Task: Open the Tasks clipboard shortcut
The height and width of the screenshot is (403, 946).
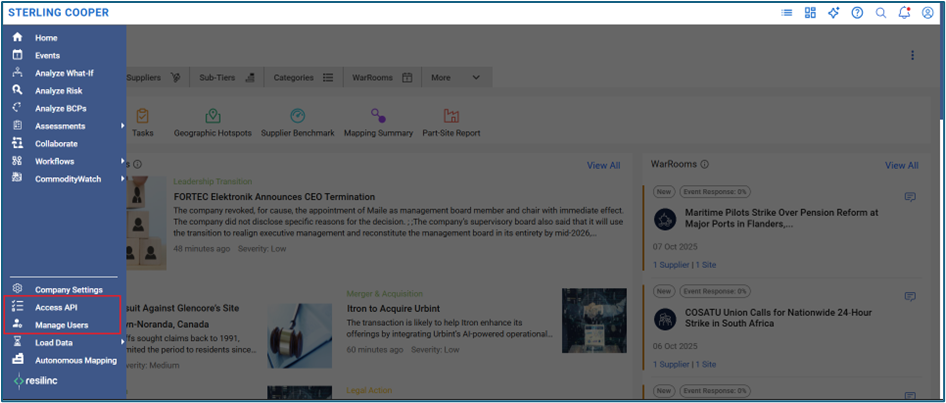Action: pos(143,122)
